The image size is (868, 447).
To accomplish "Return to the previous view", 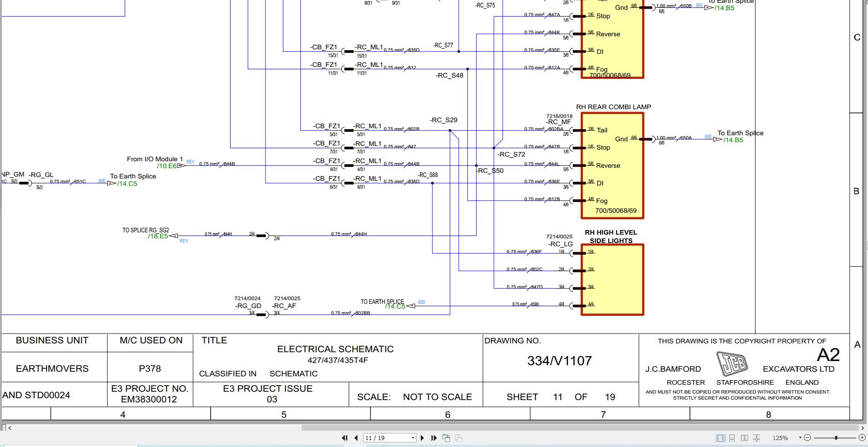I will pos(446,437).
